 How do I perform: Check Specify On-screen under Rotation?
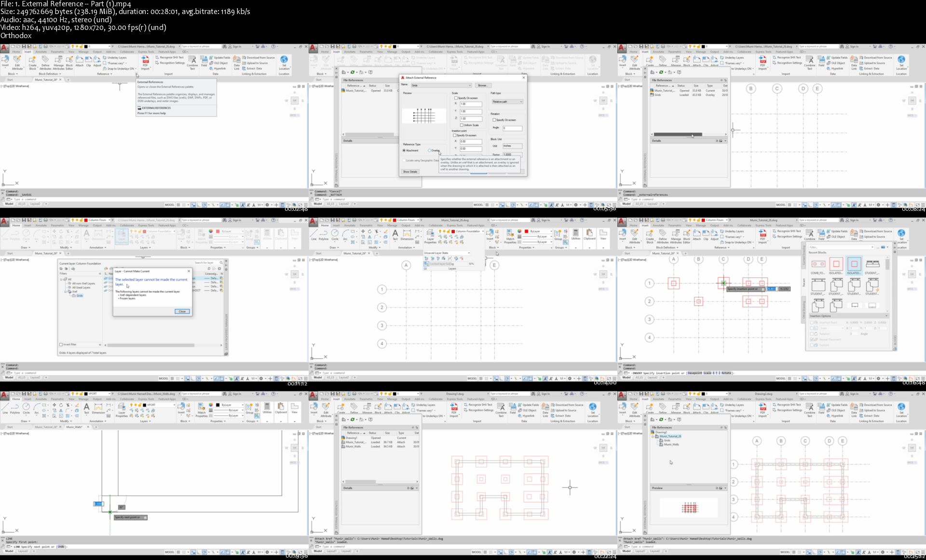tap(494, 120)
